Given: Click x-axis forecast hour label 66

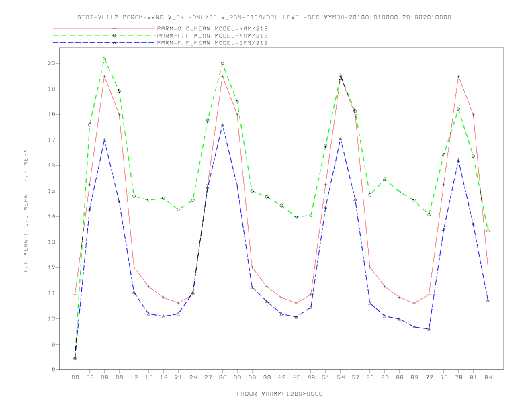Looking at the screenshot, I should pyautogui.click(x=400, y=377).
